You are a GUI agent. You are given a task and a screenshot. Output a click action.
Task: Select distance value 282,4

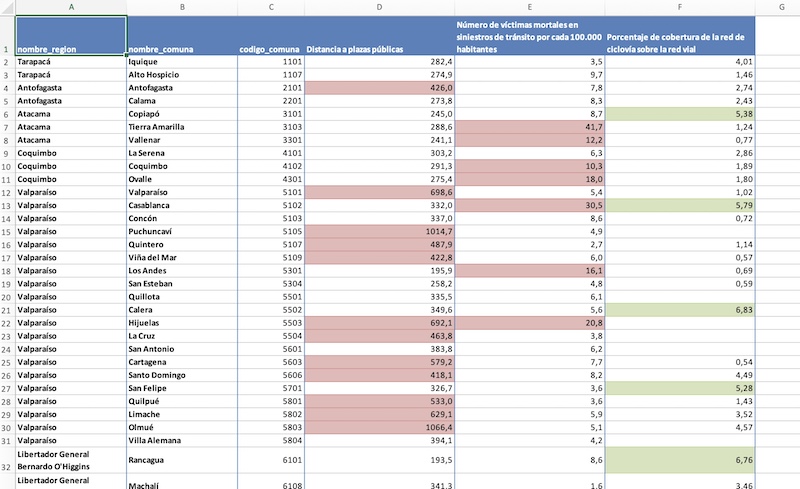point(379,62)
